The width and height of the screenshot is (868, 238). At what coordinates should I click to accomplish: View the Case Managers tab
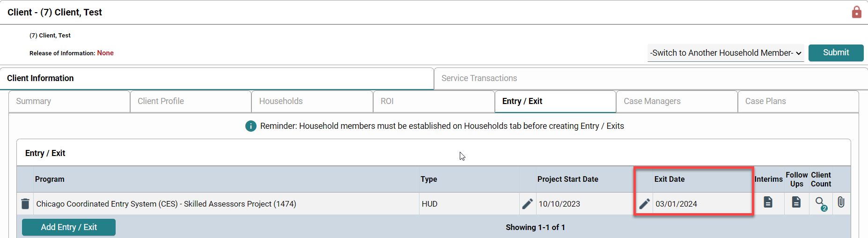(677, 101)
